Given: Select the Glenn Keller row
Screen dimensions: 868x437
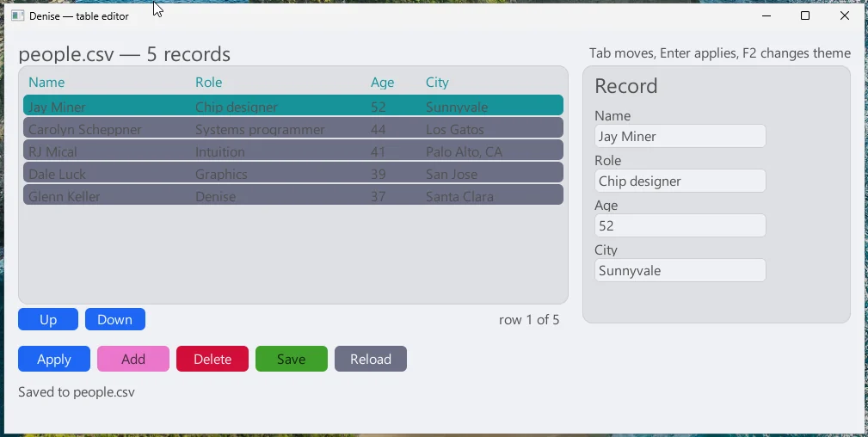Looking at the screenshot, I should pyautogui.click(x=293, y=195).
